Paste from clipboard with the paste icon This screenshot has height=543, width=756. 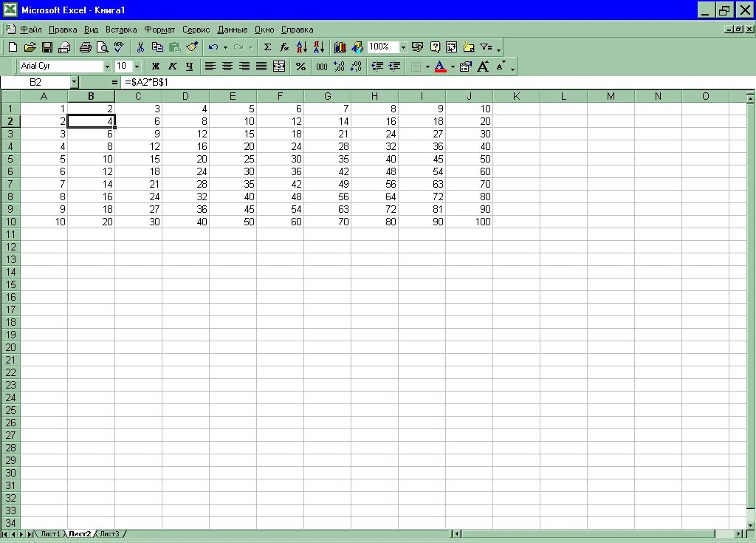174,47
